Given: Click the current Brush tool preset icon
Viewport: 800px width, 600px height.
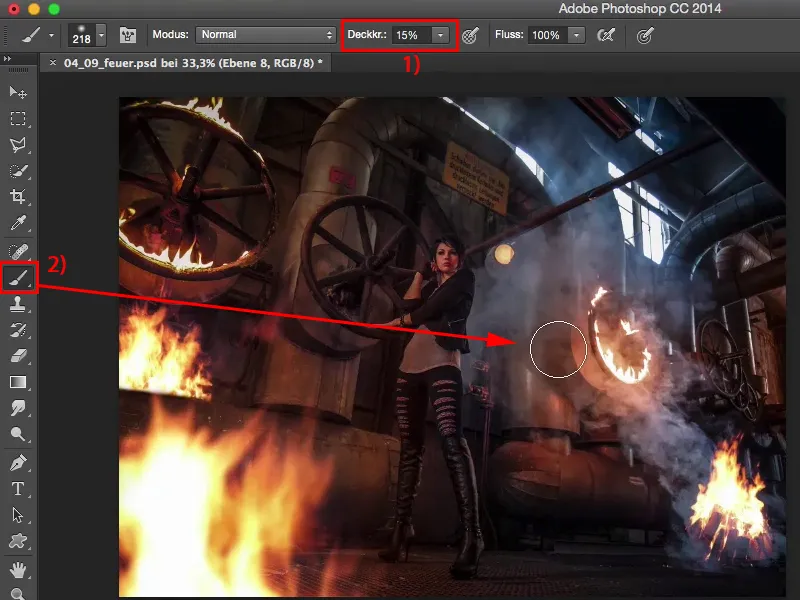Looking at the screenshot, I should tap(31, 35).
